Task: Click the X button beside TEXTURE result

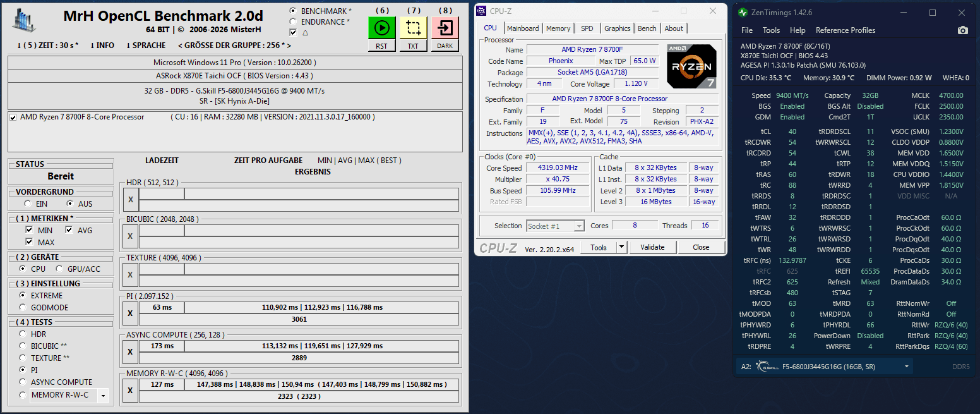Action: pos(131,275)
